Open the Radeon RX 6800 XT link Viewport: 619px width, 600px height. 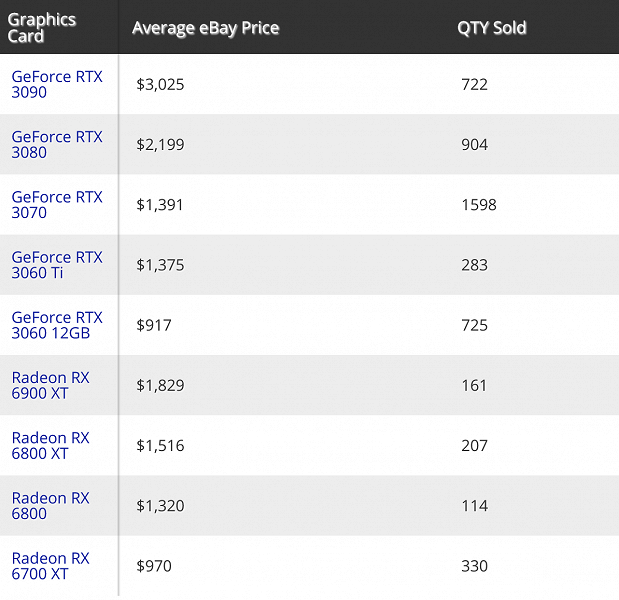tap(50, 445)
